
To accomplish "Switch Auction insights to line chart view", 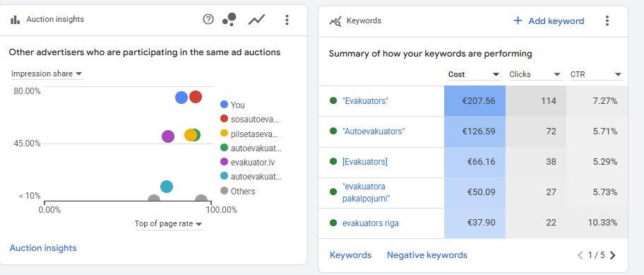I will tap(257, 19).
